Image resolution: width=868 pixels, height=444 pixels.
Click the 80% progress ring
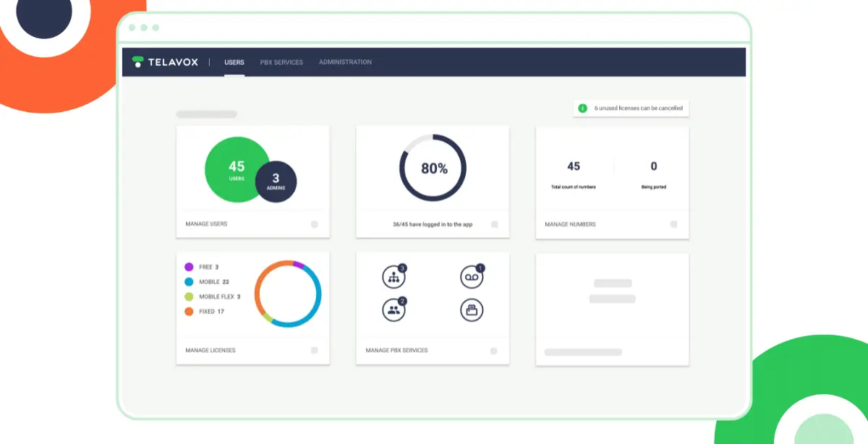[x=433, y=168]
